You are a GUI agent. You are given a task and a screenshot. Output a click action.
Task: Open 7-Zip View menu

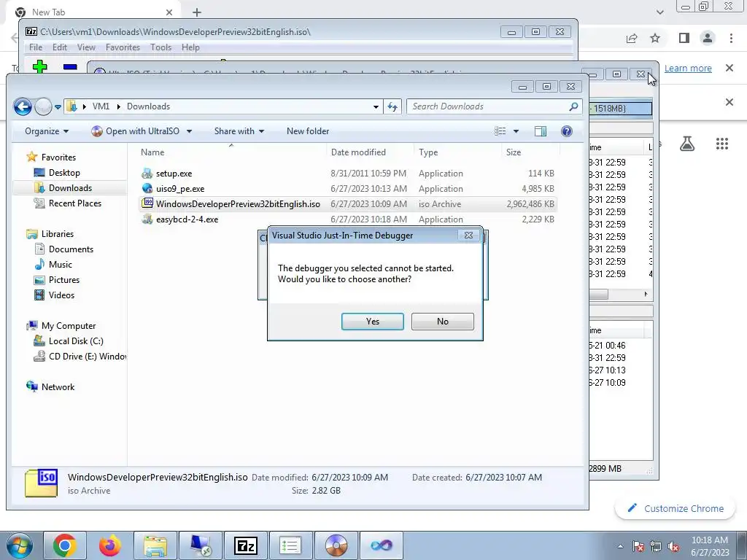pos(86,47)
